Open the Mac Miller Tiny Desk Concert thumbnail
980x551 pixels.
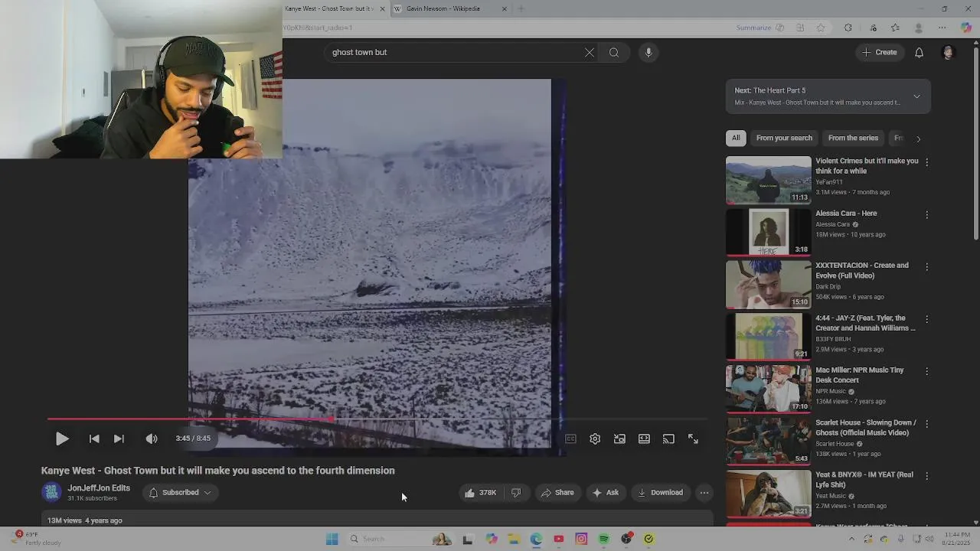tap(768, 389)
